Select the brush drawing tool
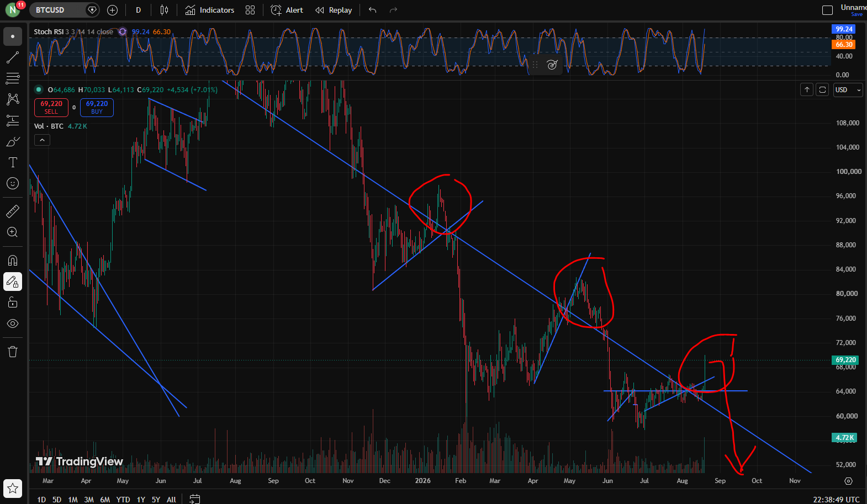Image resolution: width=867 pixels, height=504 pixels. 13,142
